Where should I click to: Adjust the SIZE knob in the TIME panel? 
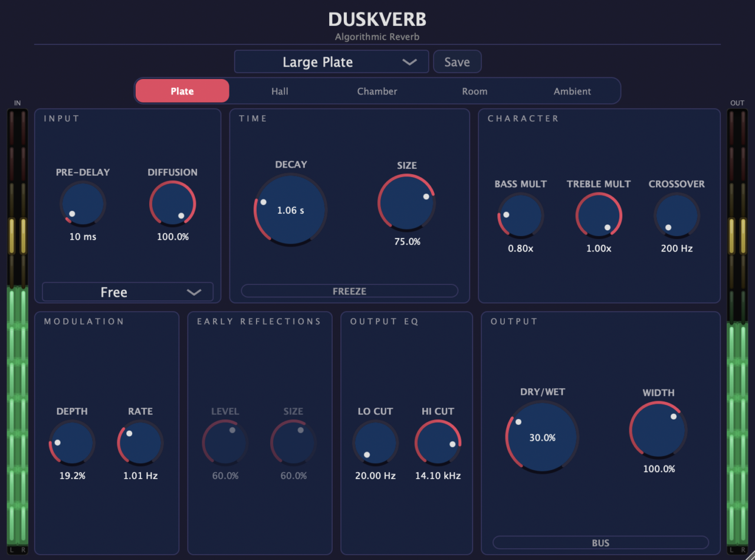pyautogui.click(x=406, y=202)
